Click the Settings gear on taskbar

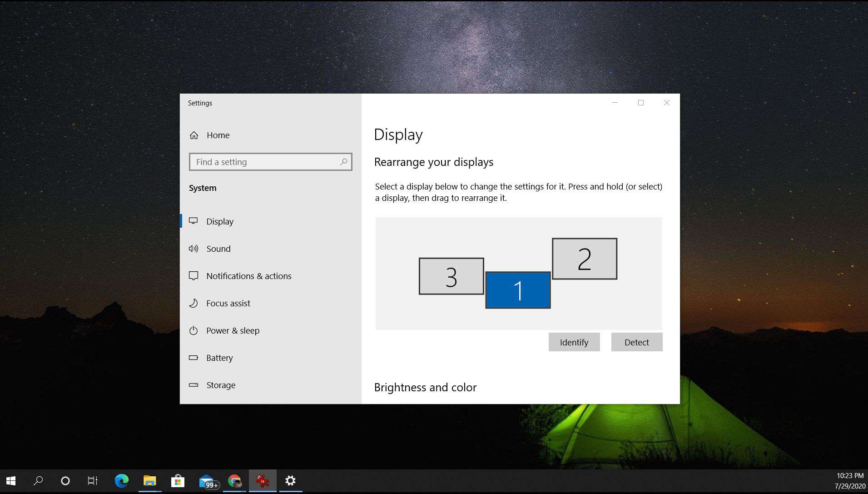[291, 481]
